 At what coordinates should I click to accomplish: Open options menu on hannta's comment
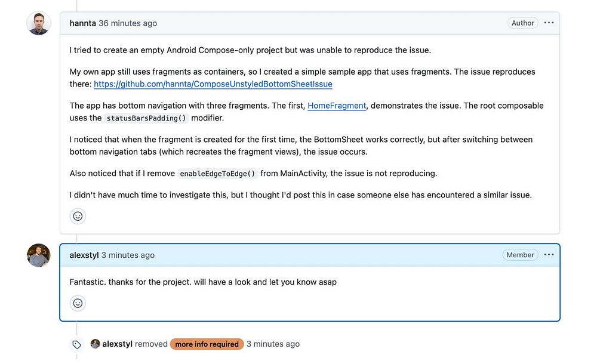[549, 23]
